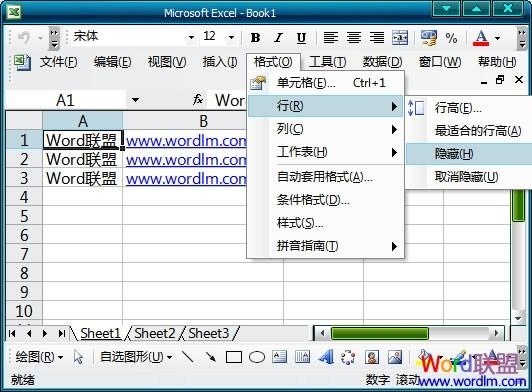This screenshot has height=392, width=532.
Task: Choose 行高(E)... in the row submenu
Action: [469, 108]
